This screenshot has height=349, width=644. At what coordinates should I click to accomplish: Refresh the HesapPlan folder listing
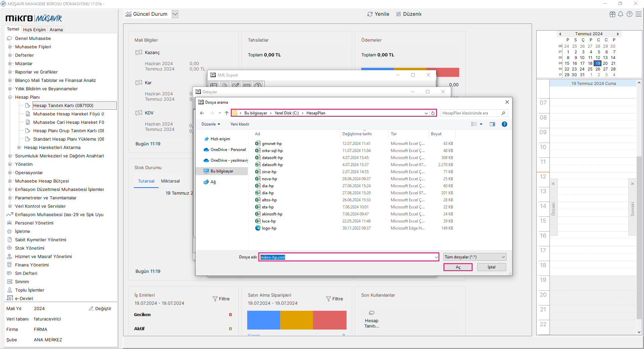pos(433,113)
